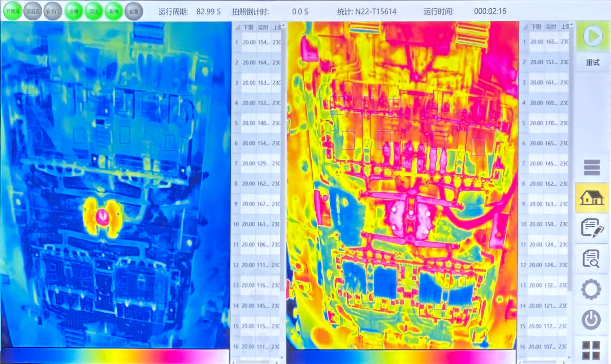Click the power shutdown icon
This screenshot has width=611, height=364.
click(x=591, y=319)
